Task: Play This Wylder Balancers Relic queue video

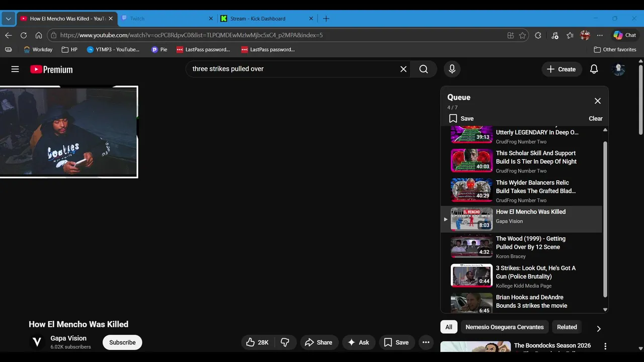Action: [521, 191]
